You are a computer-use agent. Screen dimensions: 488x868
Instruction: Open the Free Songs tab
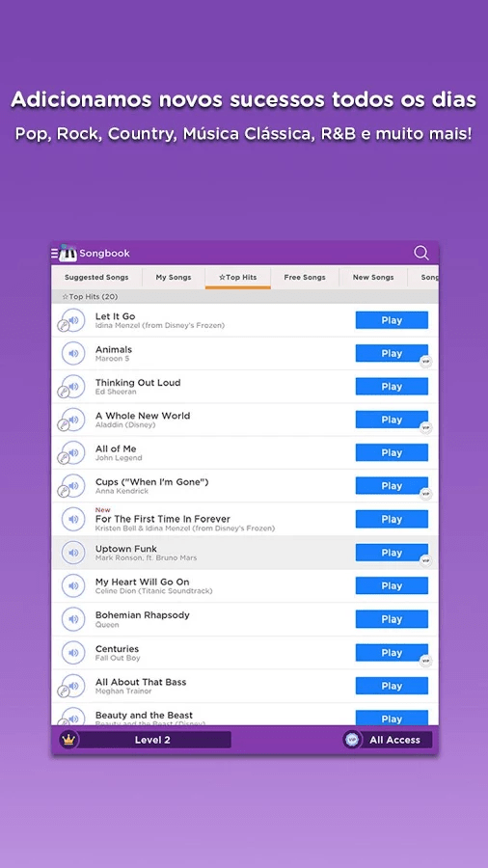(x=305, y=278)
